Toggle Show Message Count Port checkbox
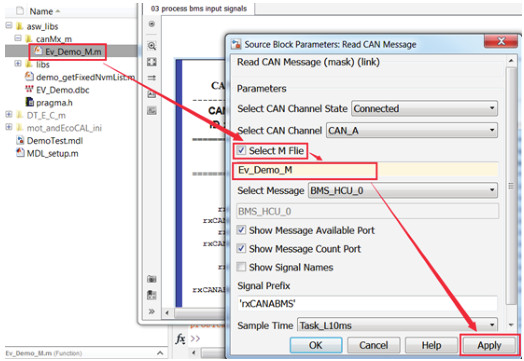This screenshot has height=361, width=524. tap(241, 248)
